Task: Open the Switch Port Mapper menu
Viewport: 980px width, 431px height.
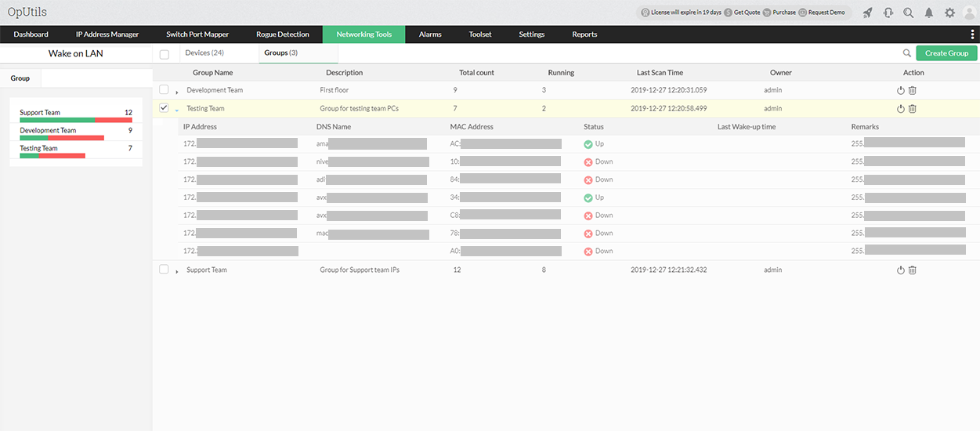Action: pos(197,34)
